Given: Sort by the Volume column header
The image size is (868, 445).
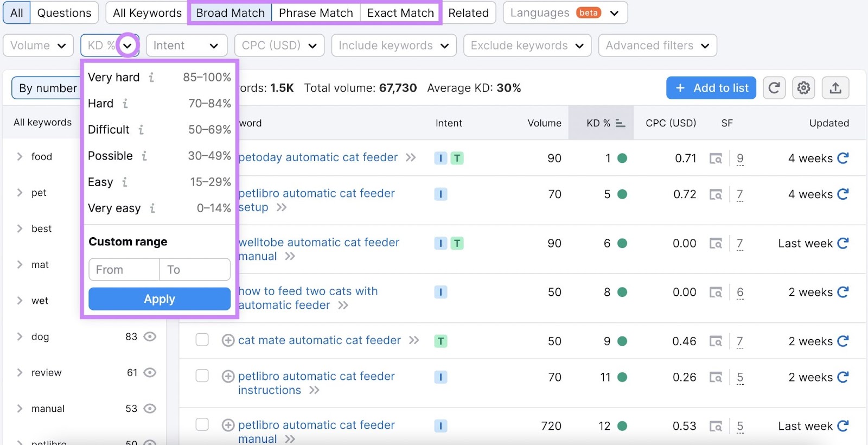Looking at the screenshot, I should [544, 123].
